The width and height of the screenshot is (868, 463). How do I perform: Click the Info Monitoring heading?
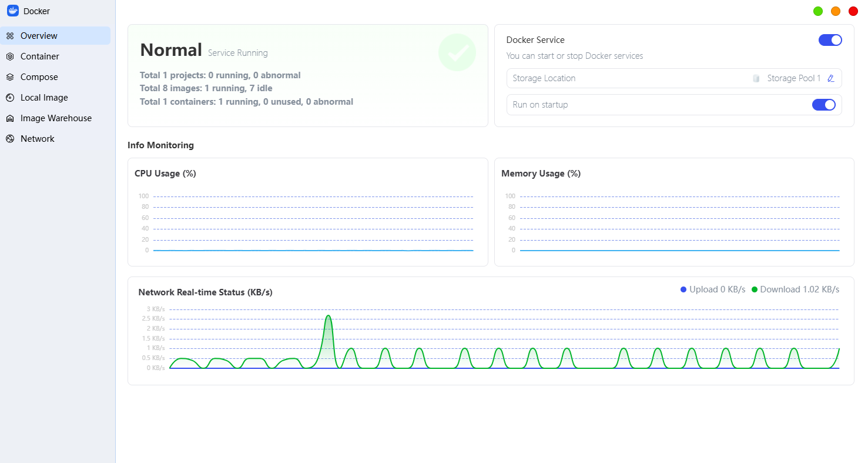pyautogui.click(x=160, y=145)
